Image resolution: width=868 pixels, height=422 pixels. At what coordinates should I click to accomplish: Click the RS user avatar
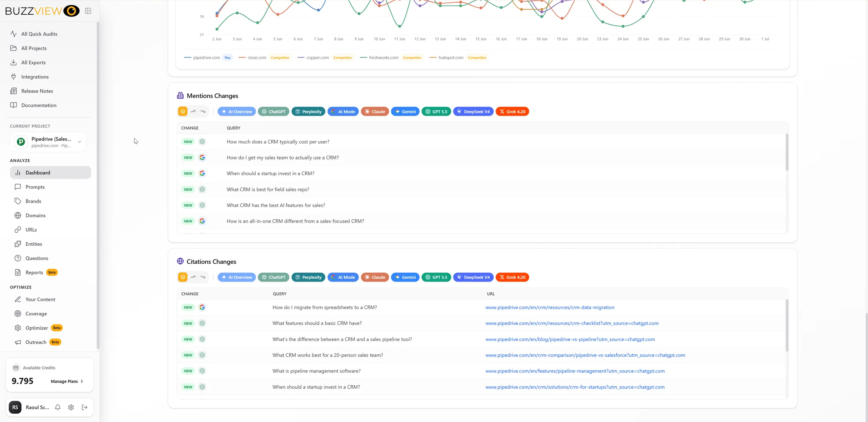[15, 407]
